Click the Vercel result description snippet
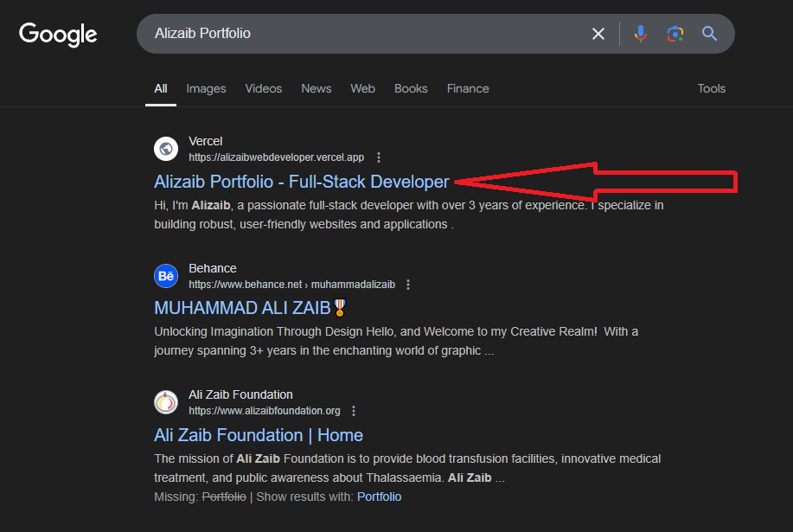 point(409,215)
